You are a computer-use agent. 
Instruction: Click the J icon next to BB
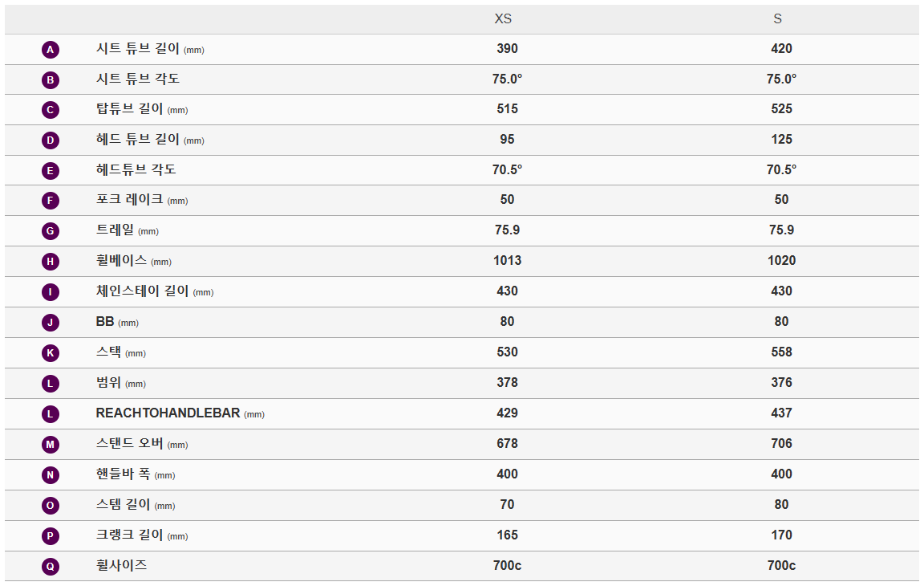coord(51,323)
